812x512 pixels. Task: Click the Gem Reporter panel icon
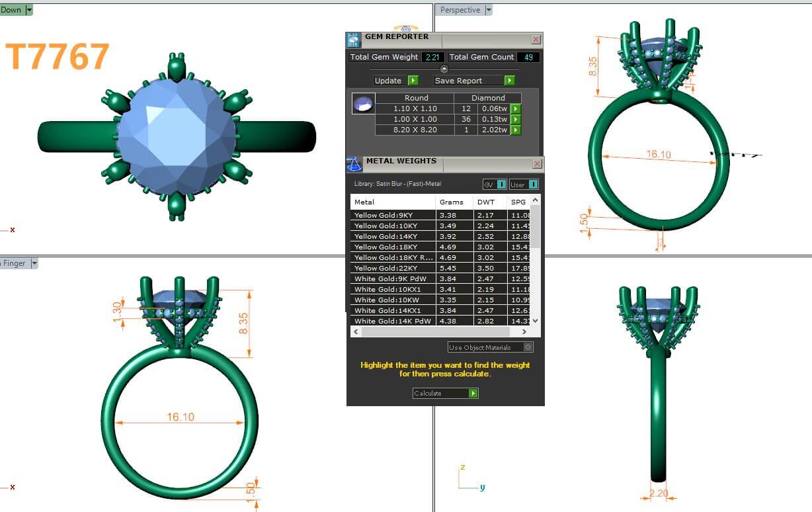[x=354, y=40]
